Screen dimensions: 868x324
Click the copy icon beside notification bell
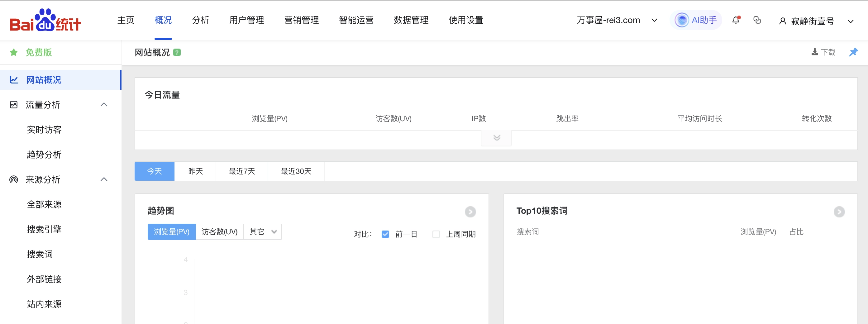click(x=757, y=20)
